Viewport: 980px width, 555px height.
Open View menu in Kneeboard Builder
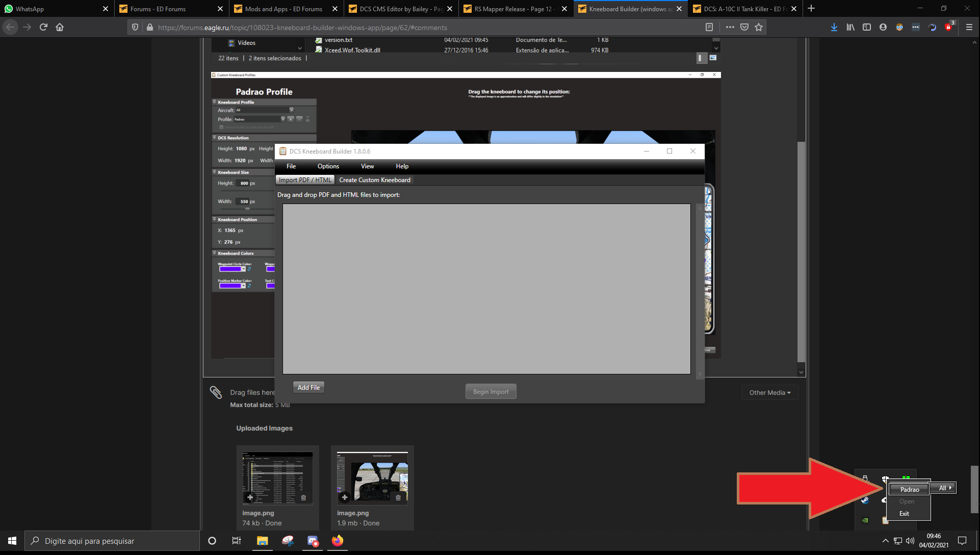pos(368,166)
